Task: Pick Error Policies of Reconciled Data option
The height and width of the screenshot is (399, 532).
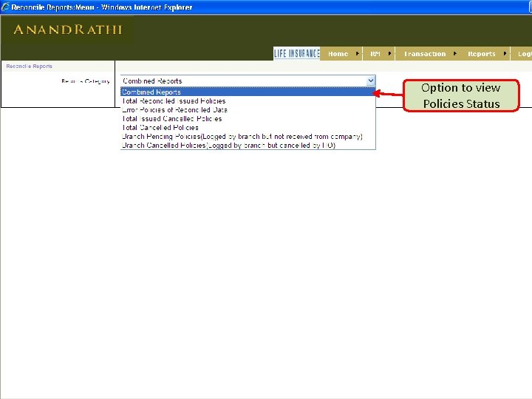Action: [248, 110]
